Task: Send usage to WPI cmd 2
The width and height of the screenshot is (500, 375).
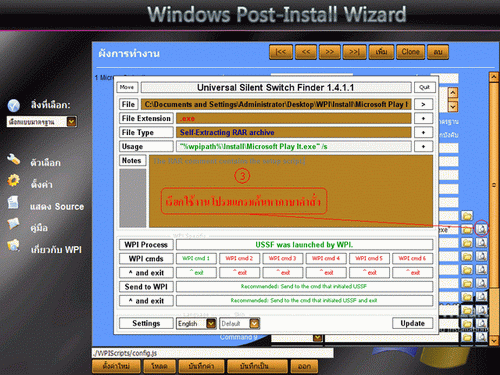Action: 239,258
